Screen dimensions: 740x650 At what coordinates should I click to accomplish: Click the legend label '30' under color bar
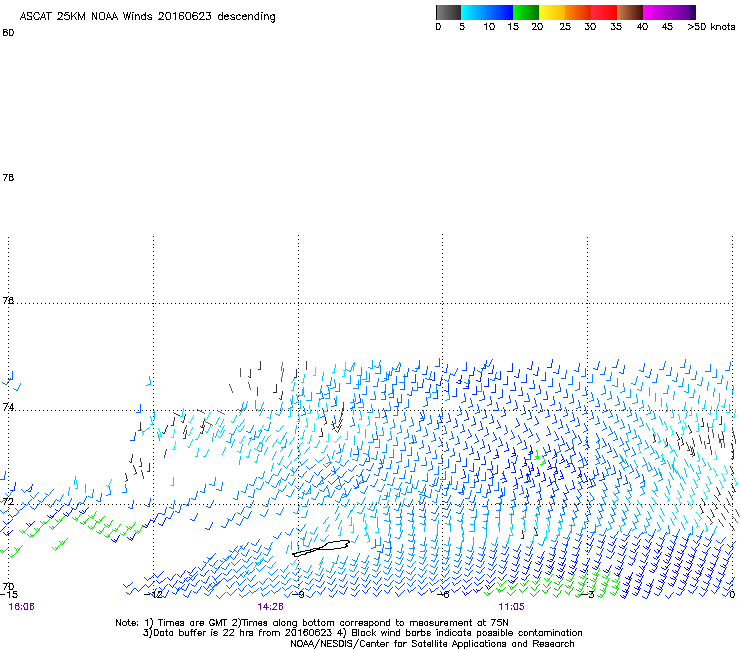(x=590, y=27)
